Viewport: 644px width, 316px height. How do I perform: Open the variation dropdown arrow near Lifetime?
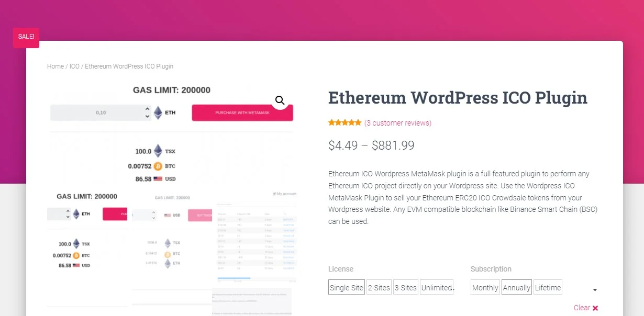[x=595, y=289]
